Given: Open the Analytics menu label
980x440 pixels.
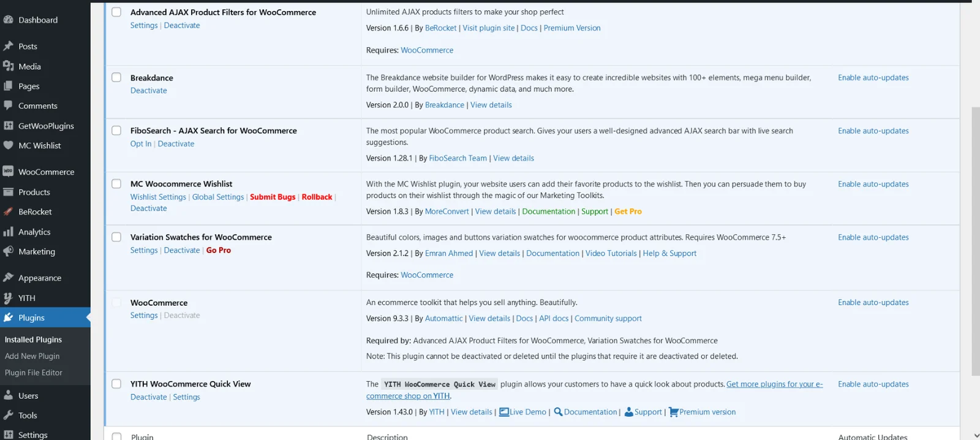Looking at the screenshot, I should point(34,232).
